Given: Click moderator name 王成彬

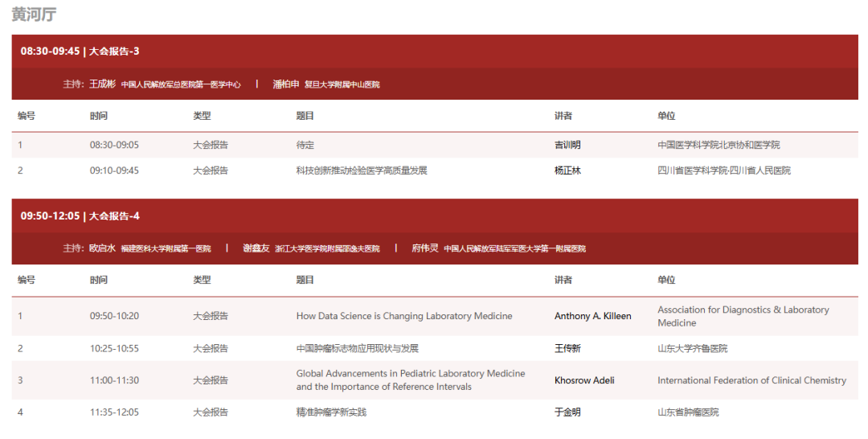Looking at the screenshot, I should 102,84.
